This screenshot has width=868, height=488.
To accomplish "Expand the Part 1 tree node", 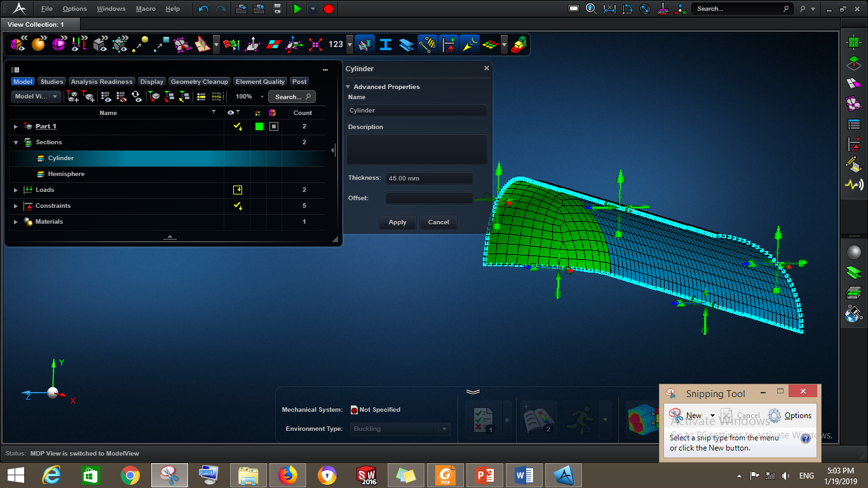I will (16, 126).
